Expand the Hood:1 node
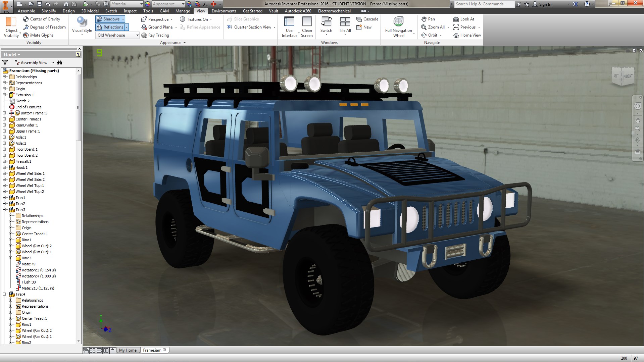Screen dimensions: 644x362 [5, 167]
